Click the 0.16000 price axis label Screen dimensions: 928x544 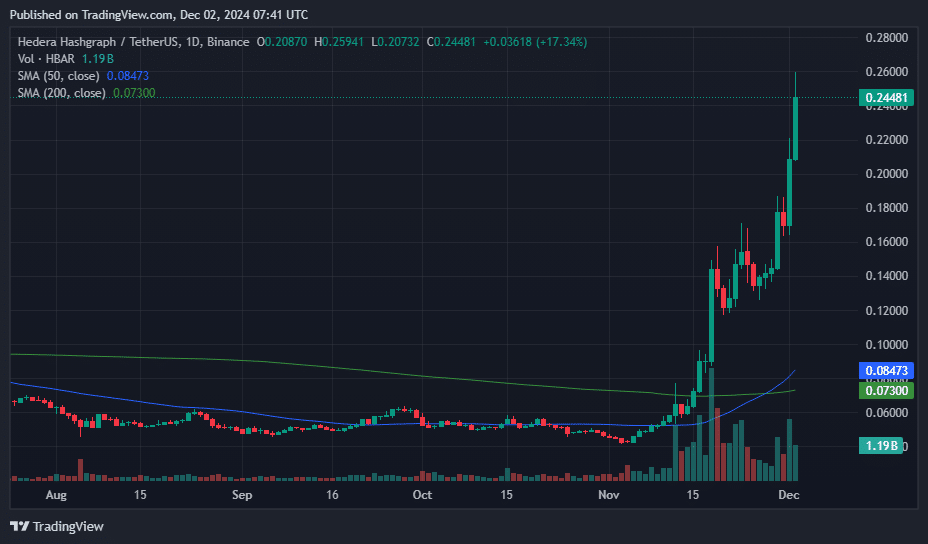pyautogui.click(x=887, y=242)
